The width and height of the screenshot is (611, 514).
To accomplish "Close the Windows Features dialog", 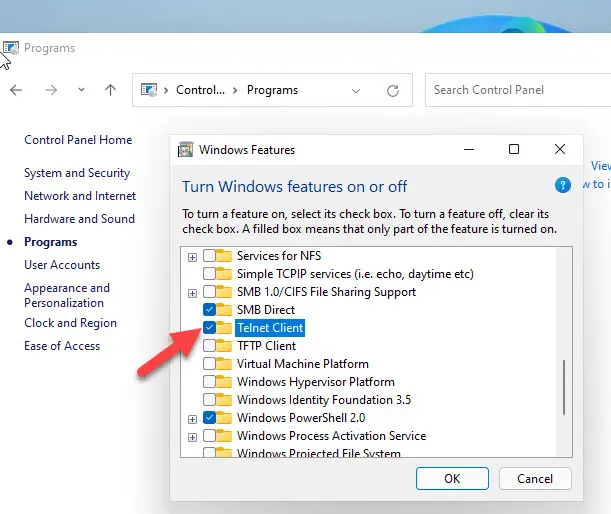I will click(560, 149).
